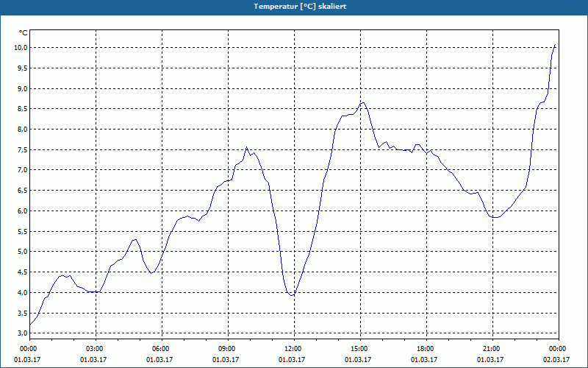Viewport: 588px width, 368px height.
Task: Click the 6,0 y-axis tick label
Action: point(22,211)
